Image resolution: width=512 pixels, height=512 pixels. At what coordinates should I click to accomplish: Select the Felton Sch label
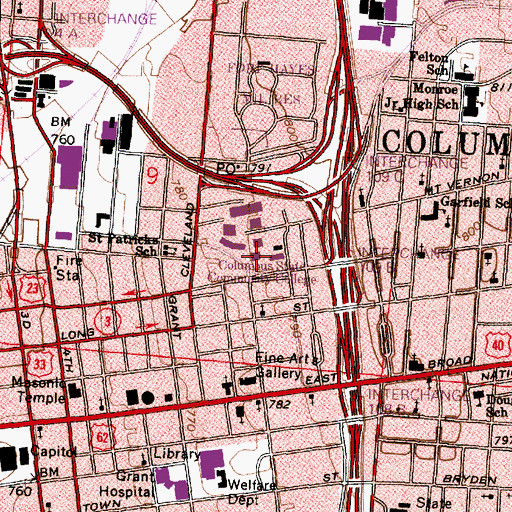[430, 63]
